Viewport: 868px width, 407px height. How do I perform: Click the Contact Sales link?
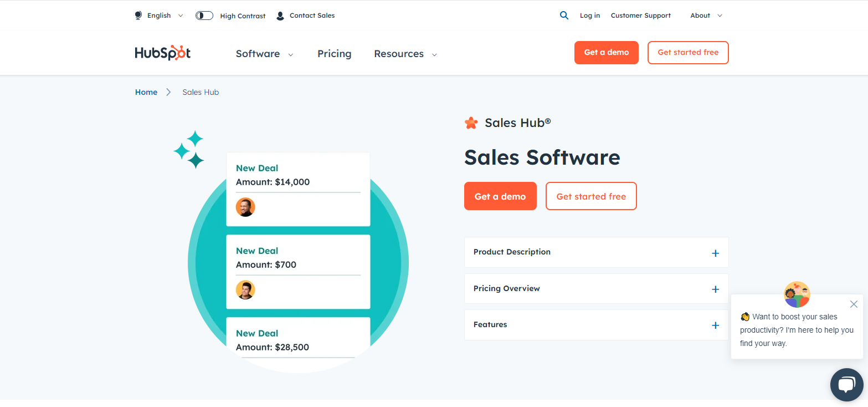tap(312, 16)
